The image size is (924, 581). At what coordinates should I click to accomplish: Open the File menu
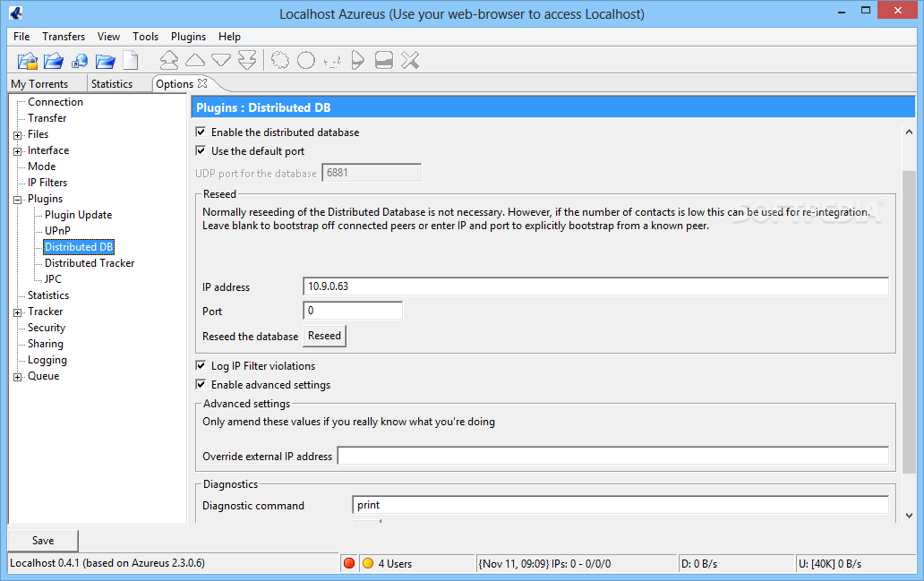pos(21,37)
